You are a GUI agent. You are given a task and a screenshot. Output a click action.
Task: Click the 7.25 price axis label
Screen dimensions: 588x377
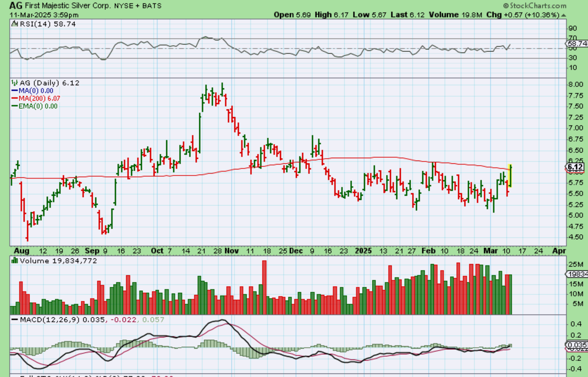coord(576,117)
